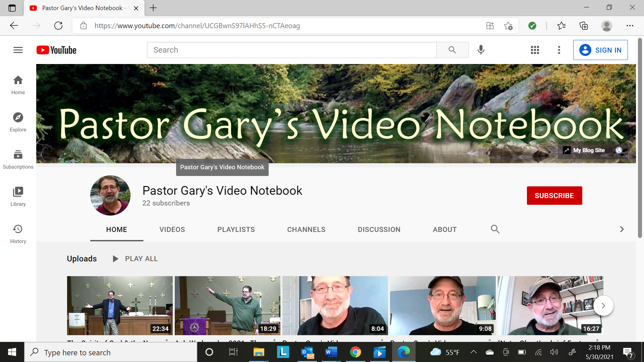Click the SIGN IN button
The width and height of the screenshot is (644, 362).
point(600,50)
